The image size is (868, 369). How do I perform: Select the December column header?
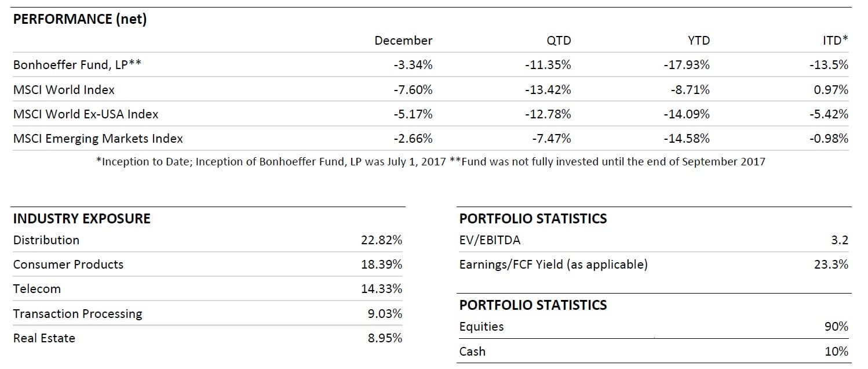(403, 41)
